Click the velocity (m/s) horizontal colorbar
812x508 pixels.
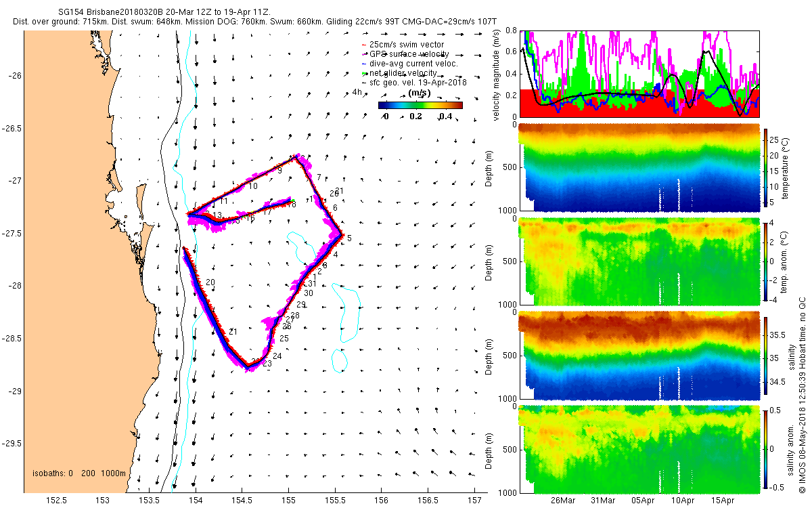coord(420,105)
